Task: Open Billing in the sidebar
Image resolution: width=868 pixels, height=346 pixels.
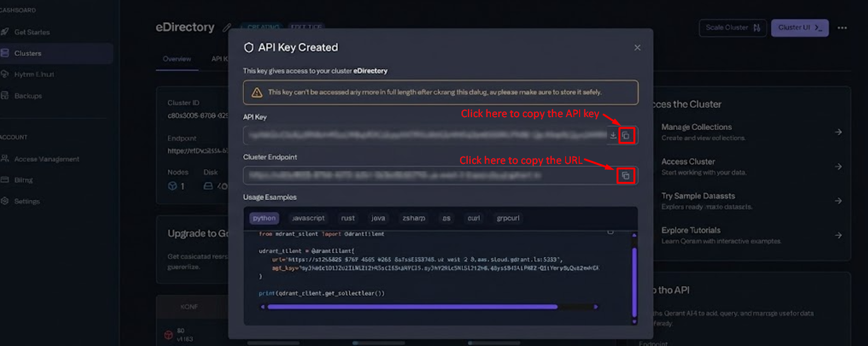Action: tap(23, 180)
